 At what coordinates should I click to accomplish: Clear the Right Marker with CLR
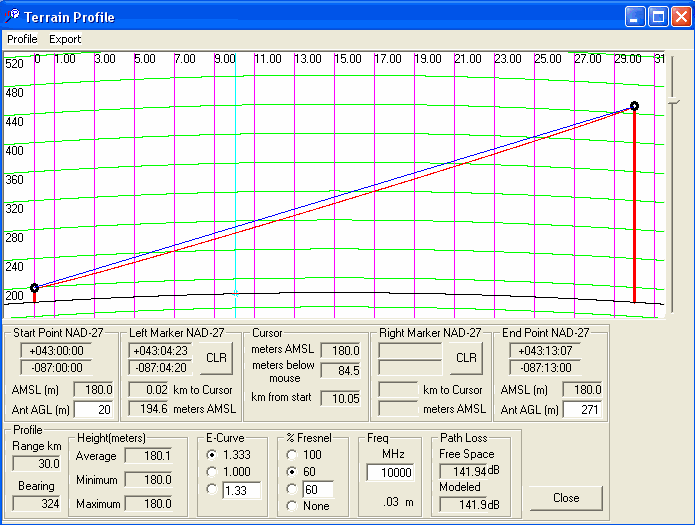(x=466, y=358)
